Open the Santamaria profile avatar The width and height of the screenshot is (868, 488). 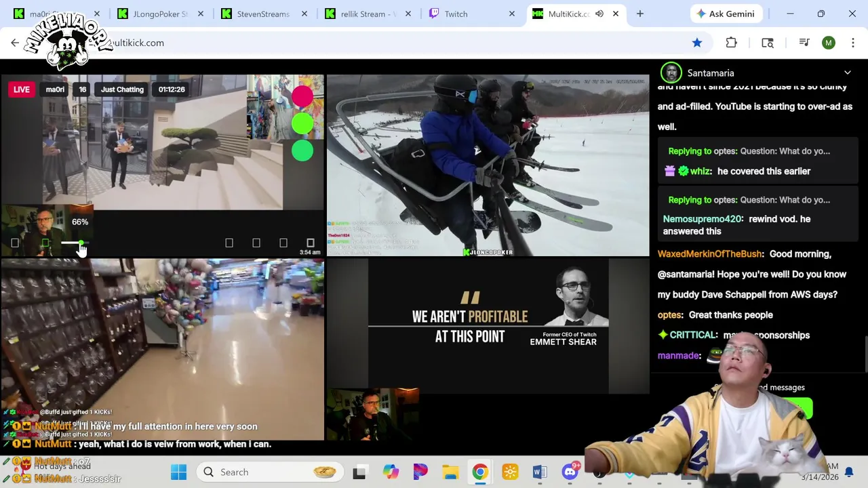click(x=671, y=73)
